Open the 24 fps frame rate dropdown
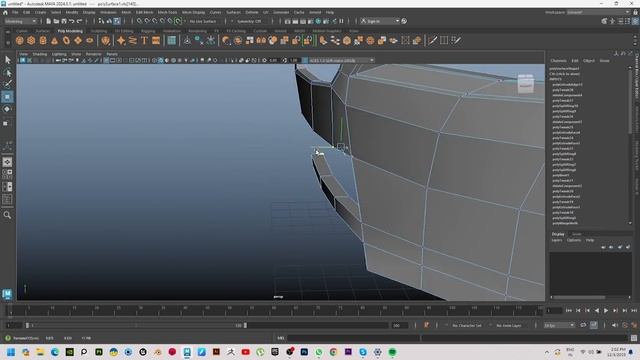640x360 pixels. click(560, 325)
